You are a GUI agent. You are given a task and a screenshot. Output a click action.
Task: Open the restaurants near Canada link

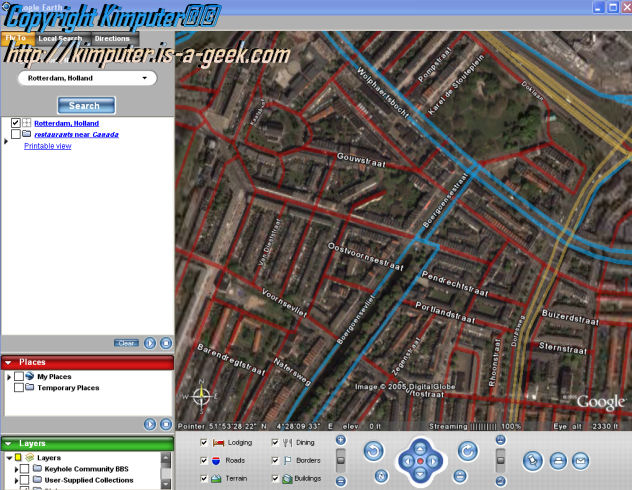[x=77, y=135]
